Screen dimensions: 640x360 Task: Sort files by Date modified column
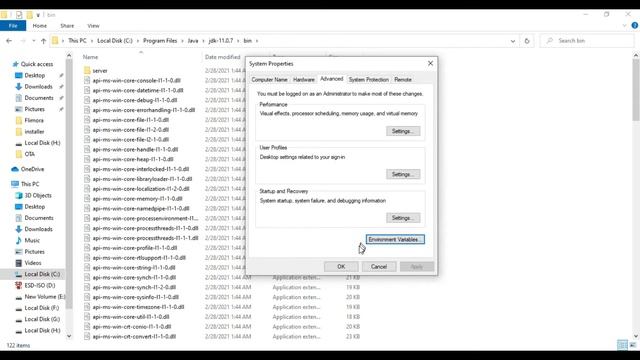click(x=222, y=57)
